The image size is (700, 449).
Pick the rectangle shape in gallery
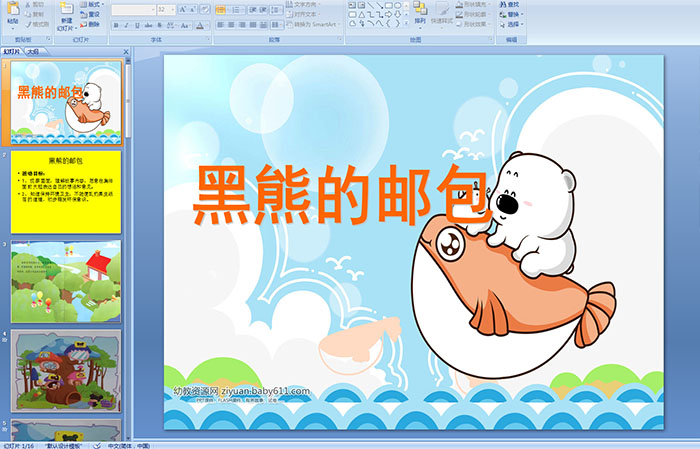click(388, 5)
